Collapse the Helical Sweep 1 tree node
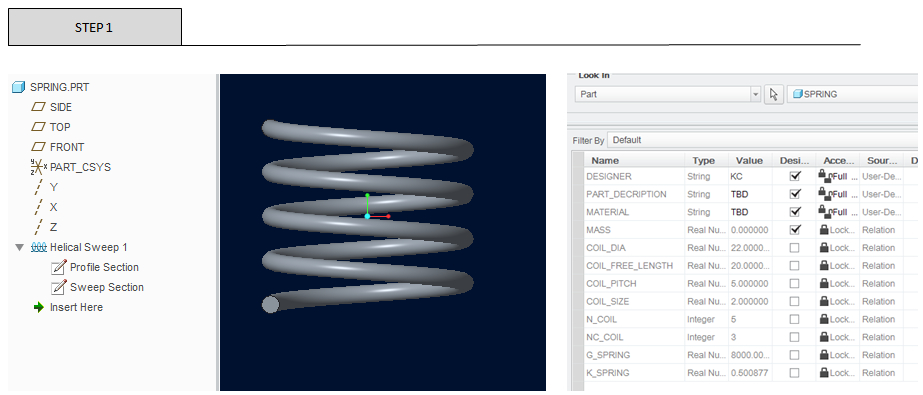This screenshot has width=923, height=395. click(19, 247)
